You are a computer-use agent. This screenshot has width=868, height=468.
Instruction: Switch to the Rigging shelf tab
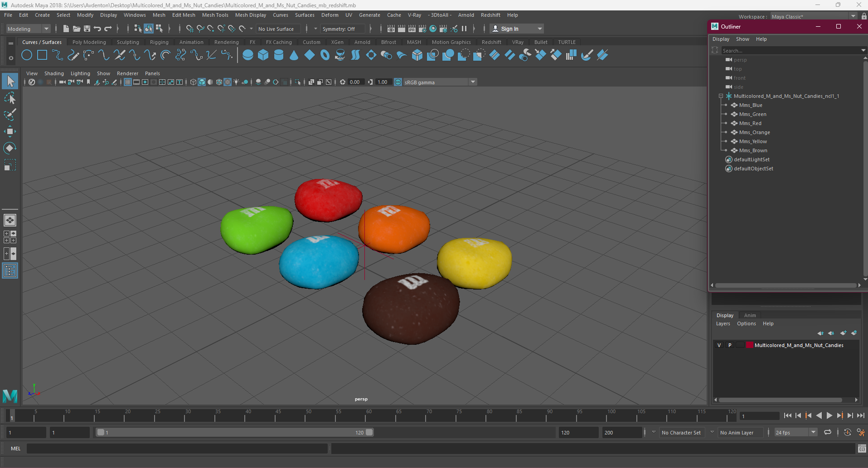pos(159,42)
